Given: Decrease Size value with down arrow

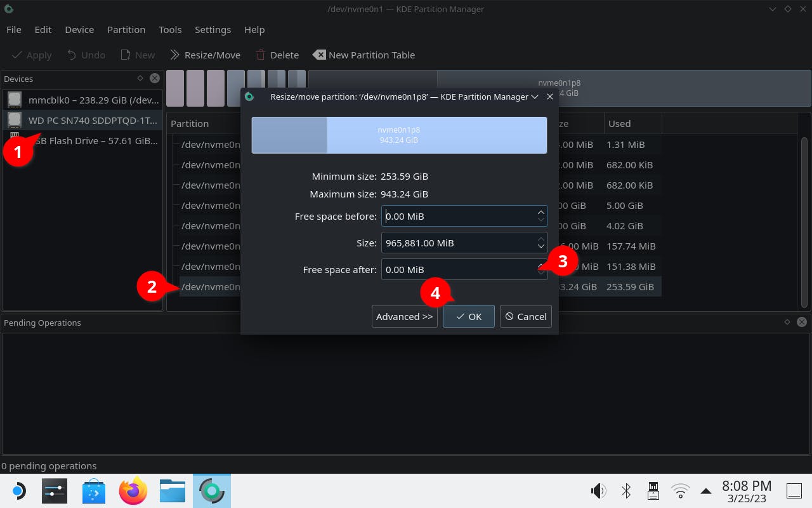Looking at the screenshot, I should coord(540,247).
